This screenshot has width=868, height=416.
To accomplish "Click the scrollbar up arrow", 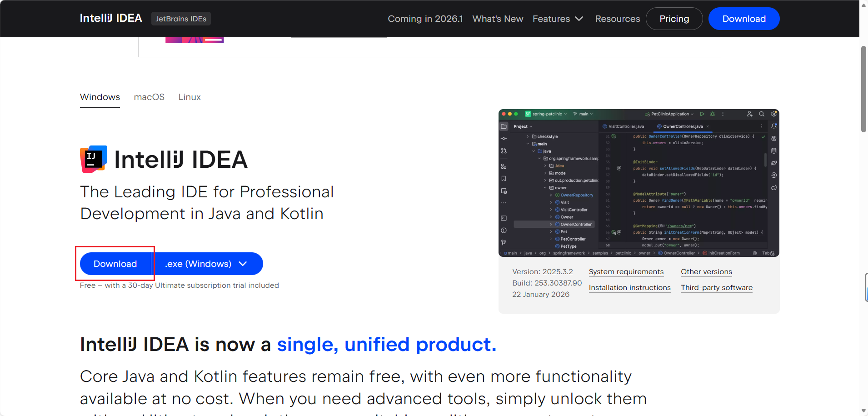I will (863, 5).
